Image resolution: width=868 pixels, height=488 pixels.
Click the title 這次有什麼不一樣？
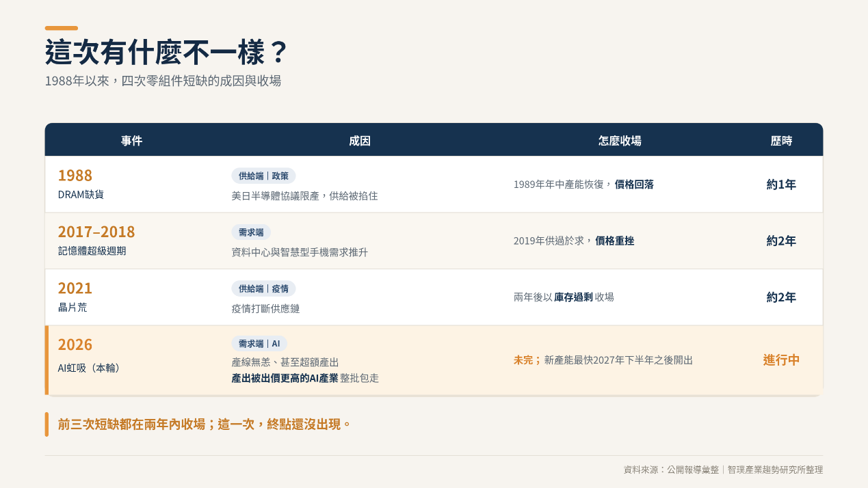(166, 53)
